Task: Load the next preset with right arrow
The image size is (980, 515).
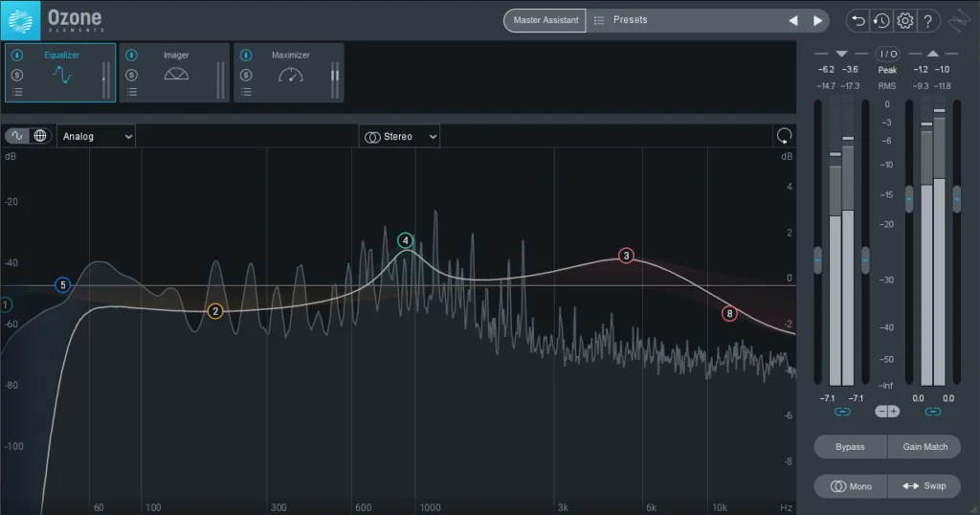Action: [x=817, y=21]
